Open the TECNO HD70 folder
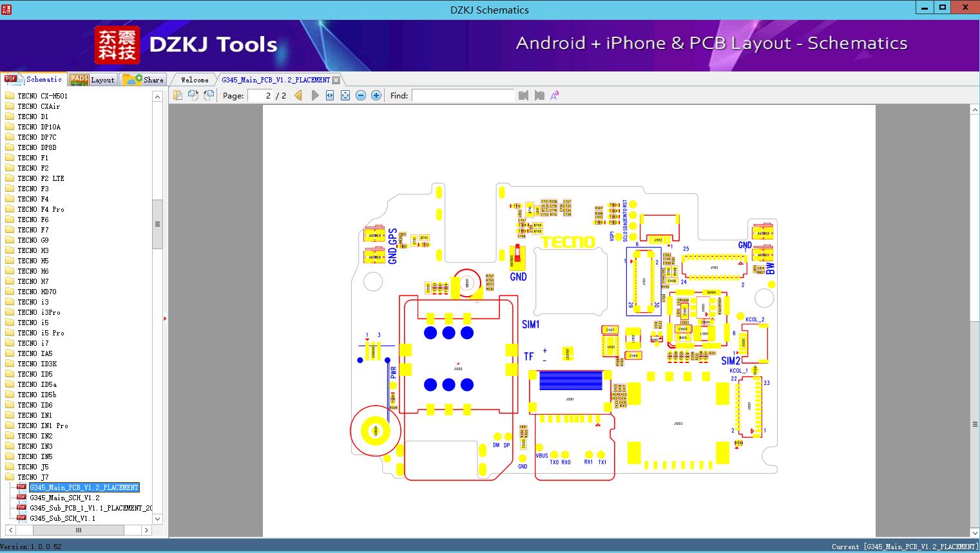 click(37, 292)
